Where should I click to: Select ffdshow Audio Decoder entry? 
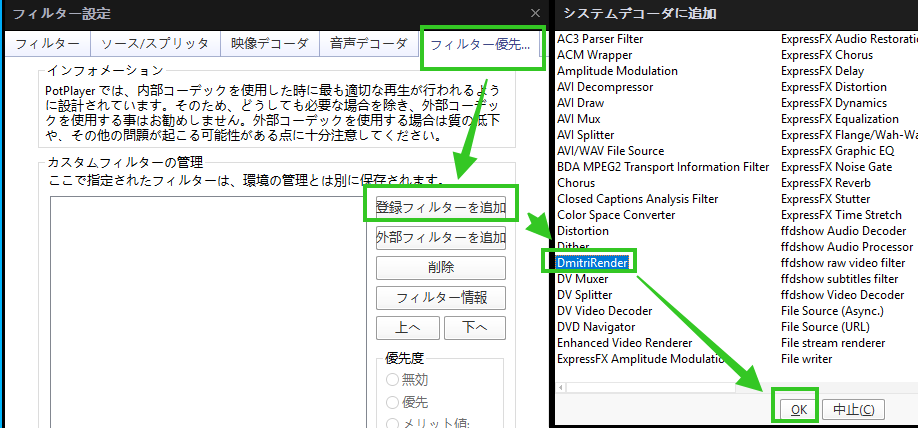pos(844,231)
